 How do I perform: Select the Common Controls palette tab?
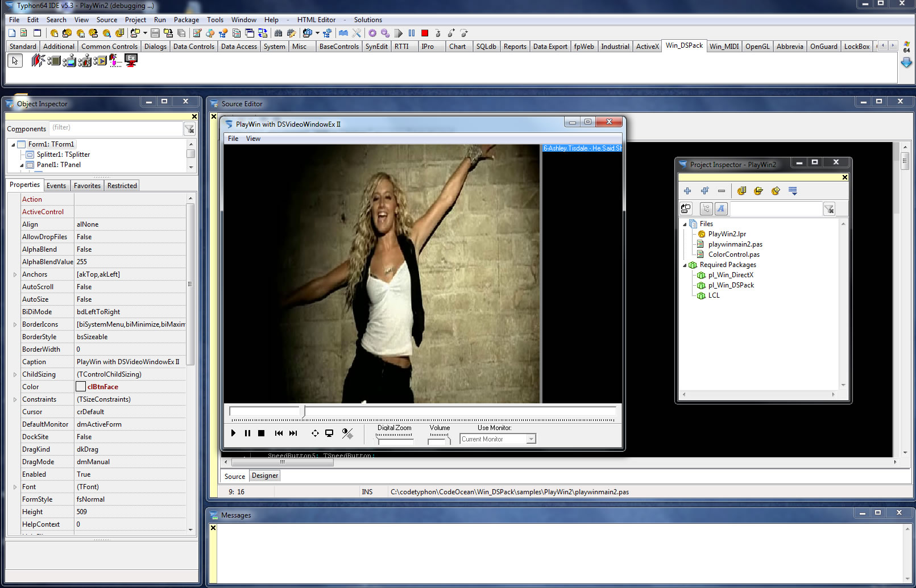click(109, 47)
